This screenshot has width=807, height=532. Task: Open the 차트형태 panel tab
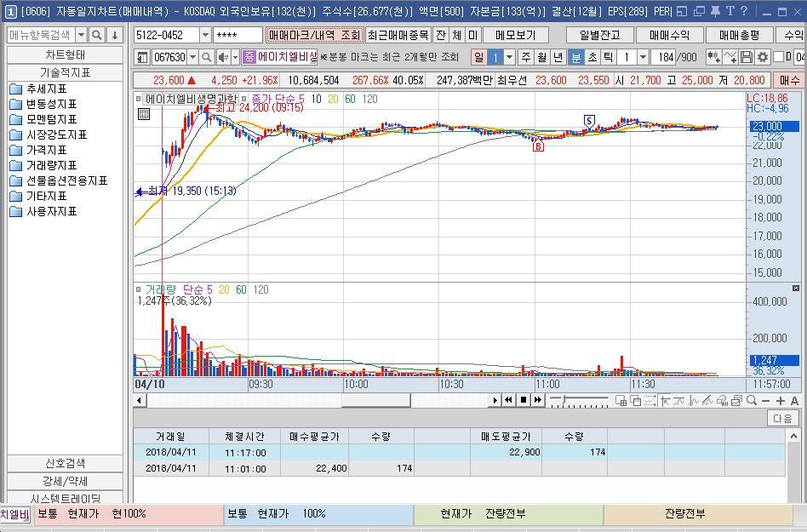(65, 54)
